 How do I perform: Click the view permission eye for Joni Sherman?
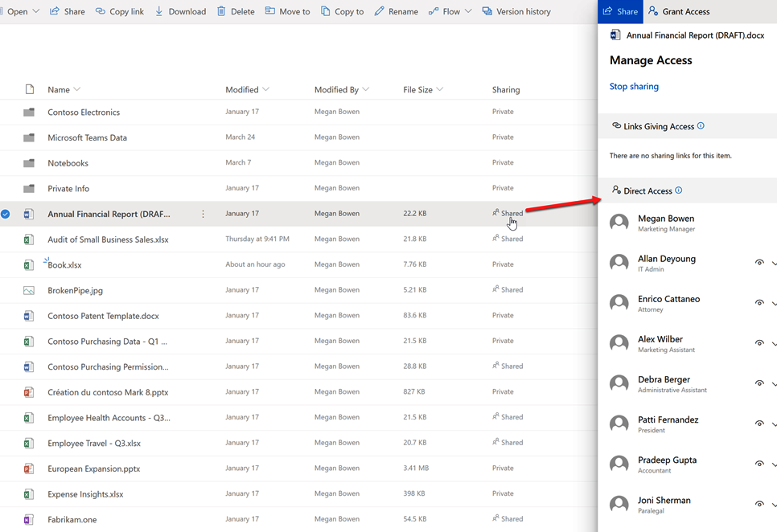pos(759,504)
